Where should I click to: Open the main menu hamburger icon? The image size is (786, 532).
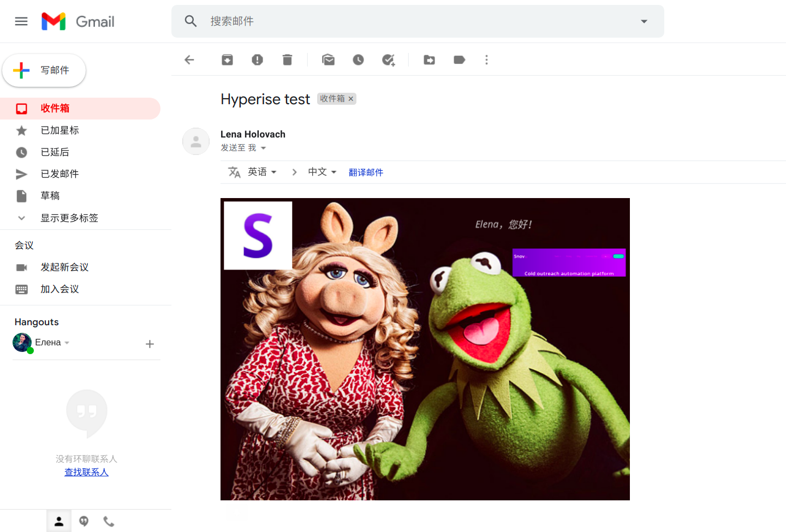[21, 21]
